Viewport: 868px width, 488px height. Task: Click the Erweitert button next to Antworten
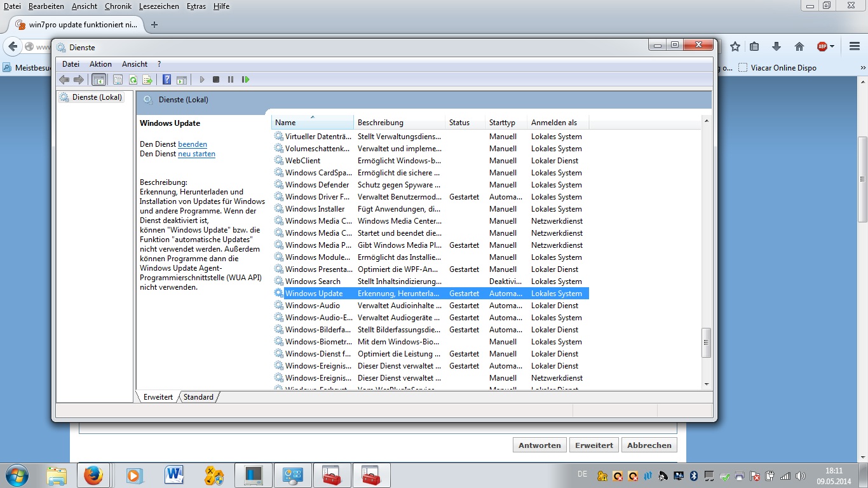(x=594, y=445)
